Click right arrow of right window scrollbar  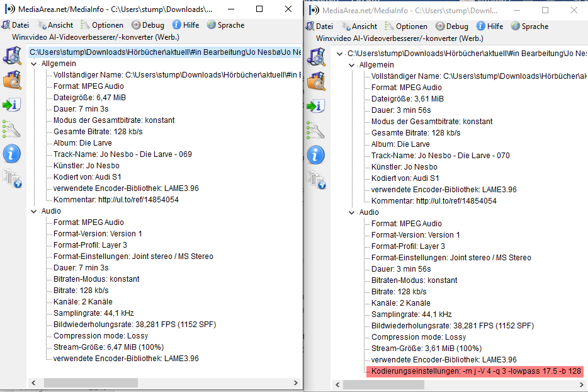coord(582,385)
